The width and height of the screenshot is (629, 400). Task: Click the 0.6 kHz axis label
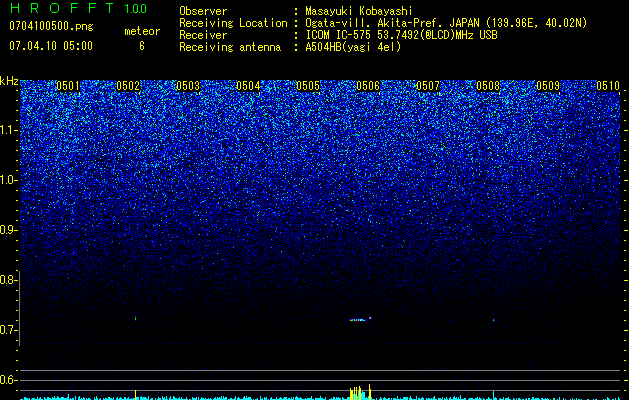tap(8, 380)
